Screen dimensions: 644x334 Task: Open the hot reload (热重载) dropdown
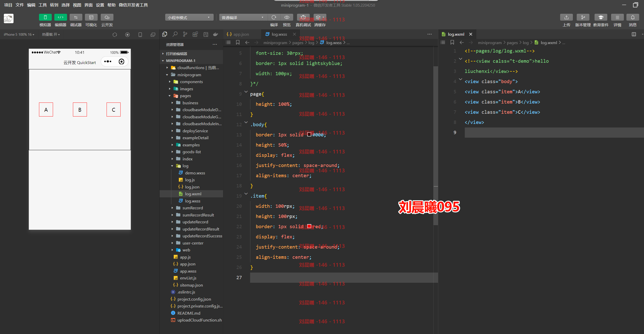pyautogui.click(x=51, y=34)
